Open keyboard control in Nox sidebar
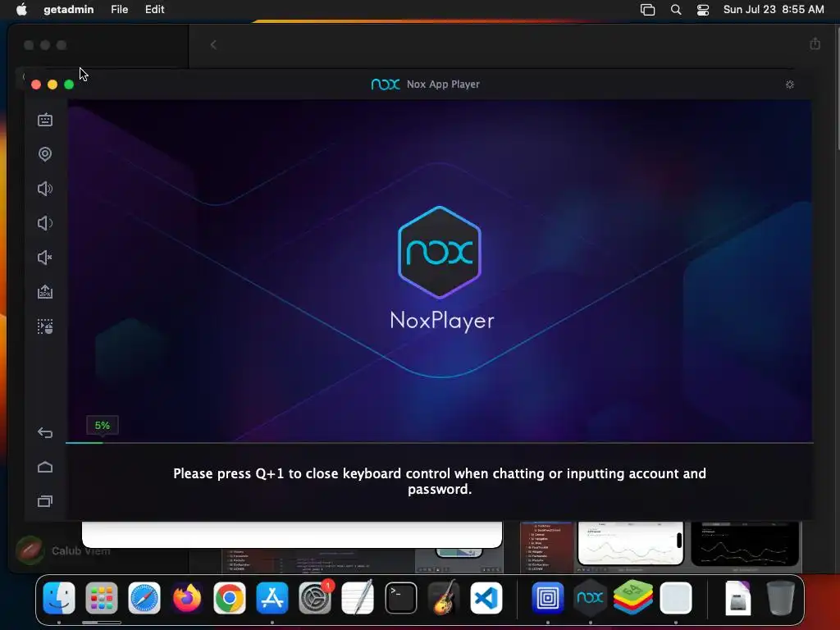The height and width of the screenshot is (630, 840). tap(45, 120)
